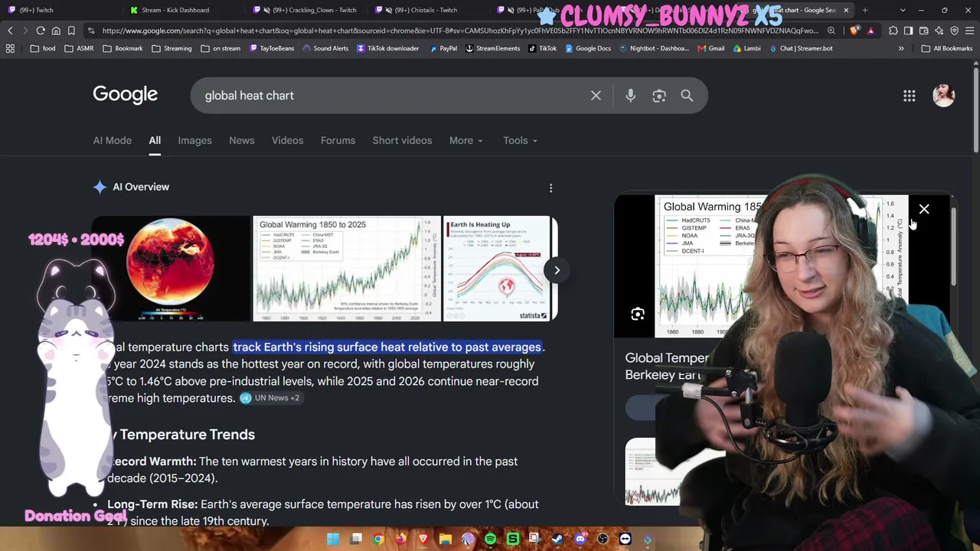The height and width of the screenshot is (551, 980).
Task: Open the ASMR bookmarks folder
Action: pos(79,48)
